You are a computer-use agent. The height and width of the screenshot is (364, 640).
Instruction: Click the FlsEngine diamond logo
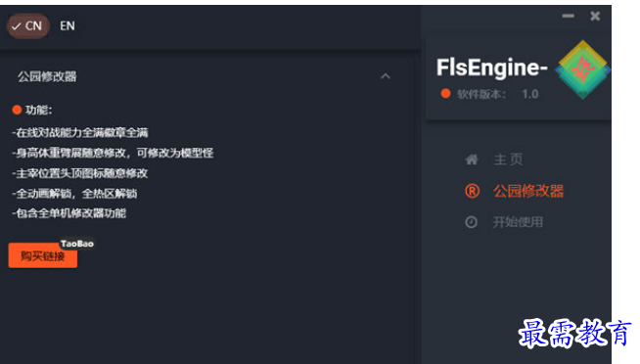tap(582, 69)
